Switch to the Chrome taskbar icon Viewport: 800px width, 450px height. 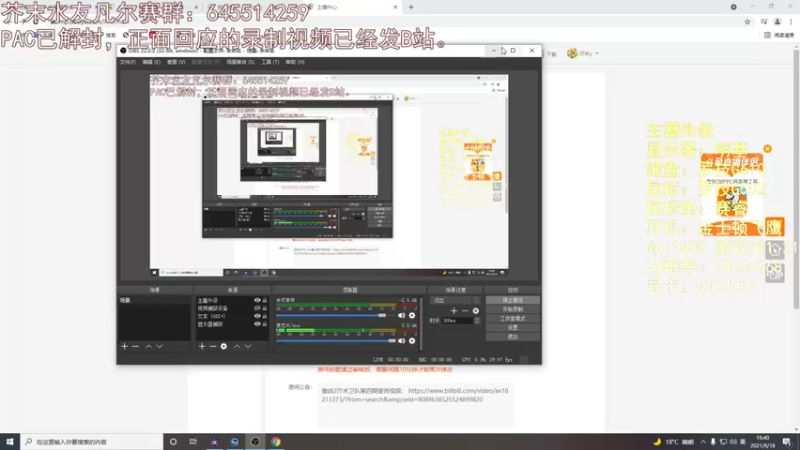pyautogui.click(x=276, y=442)
